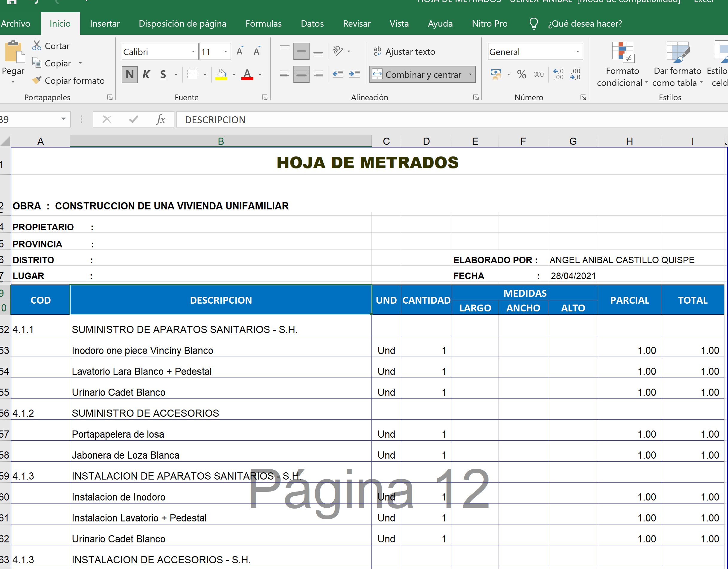Viewport: 728px width, 569px height.
Task: Click the Cortar scissors icon
Action: 37,46
